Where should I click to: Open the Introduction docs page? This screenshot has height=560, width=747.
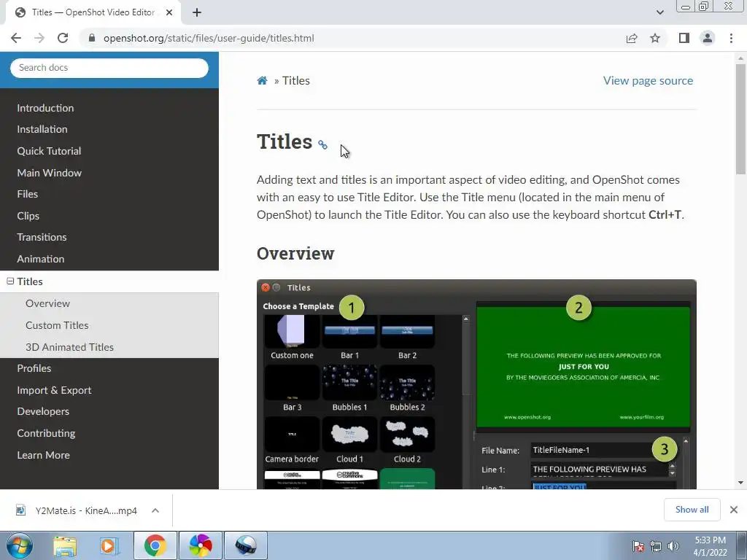(x=45, y=108)
